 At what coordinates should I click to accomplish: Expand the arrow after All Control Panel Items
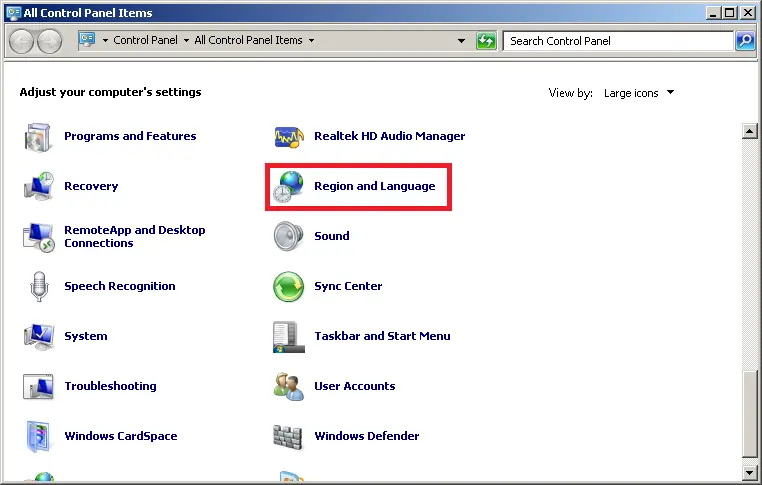312,41
